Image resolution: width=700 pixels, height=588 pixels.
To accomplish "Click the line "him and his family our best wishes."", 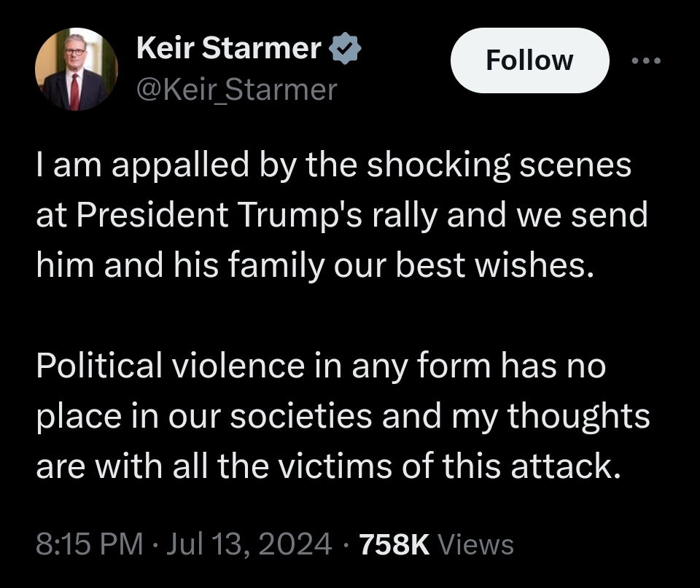I will [311, 267].
